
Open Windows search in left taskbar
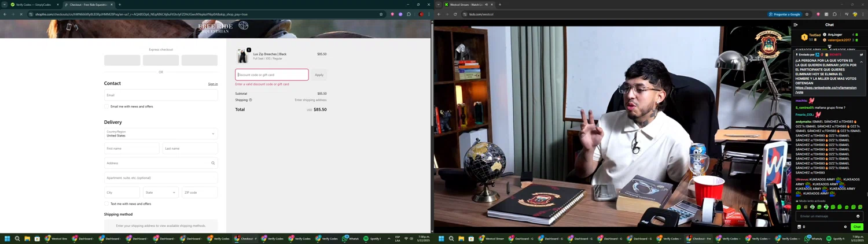(x=17, y=238)
